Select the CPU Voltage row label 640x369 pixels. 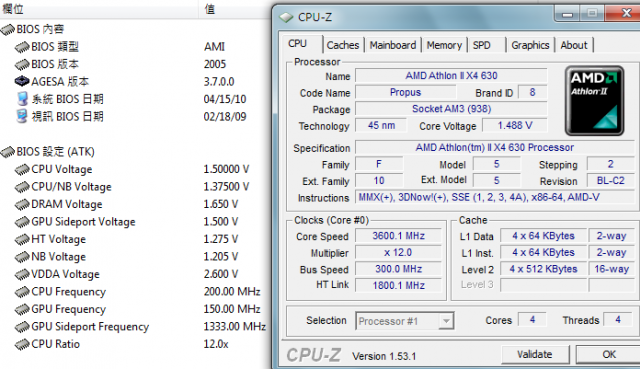(x=62, y=169)
